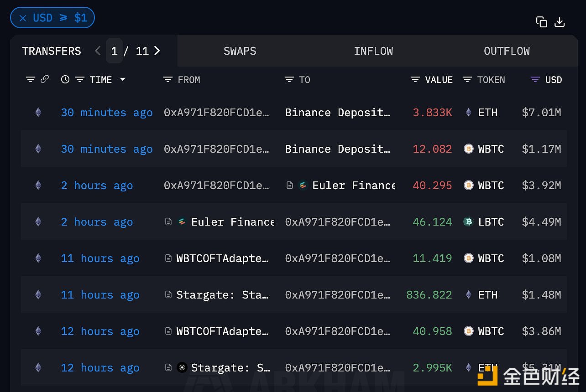Download transfers with the download icon
The height and width of the screenshot is (392, 586).
coord(560,22)
